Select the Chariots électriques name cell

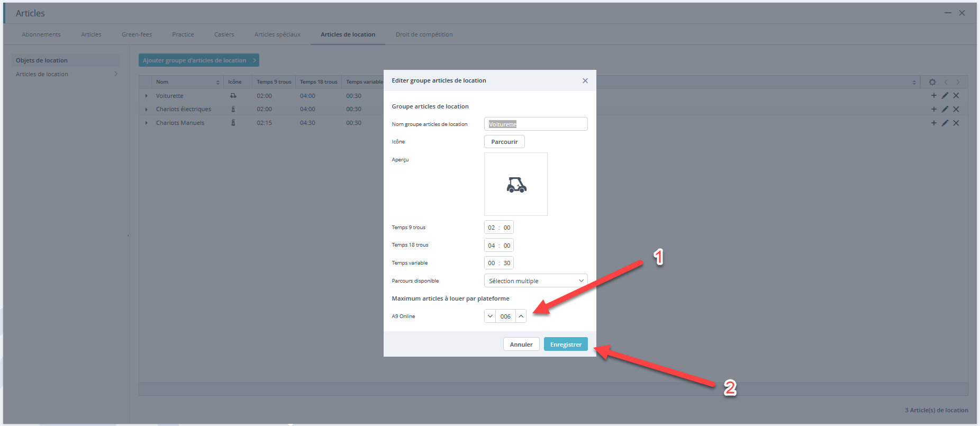(183, 109)
